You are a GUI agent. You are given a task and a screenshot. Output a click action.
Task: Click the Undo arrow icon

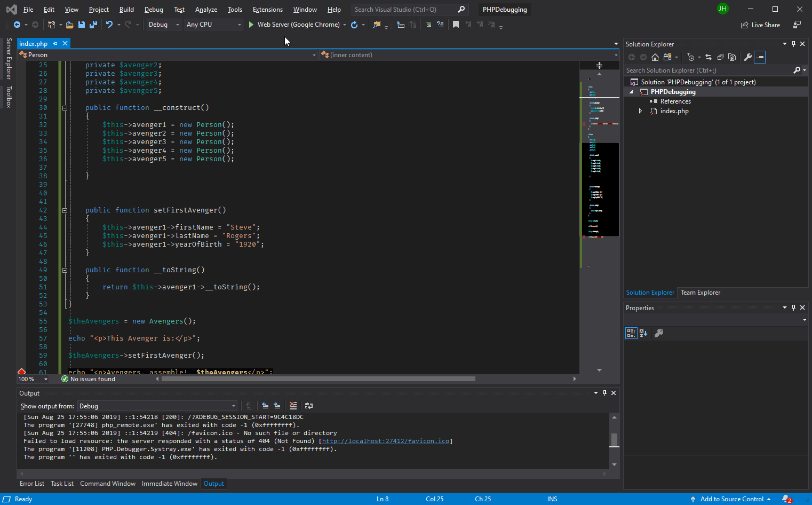(x=109, y=25)
